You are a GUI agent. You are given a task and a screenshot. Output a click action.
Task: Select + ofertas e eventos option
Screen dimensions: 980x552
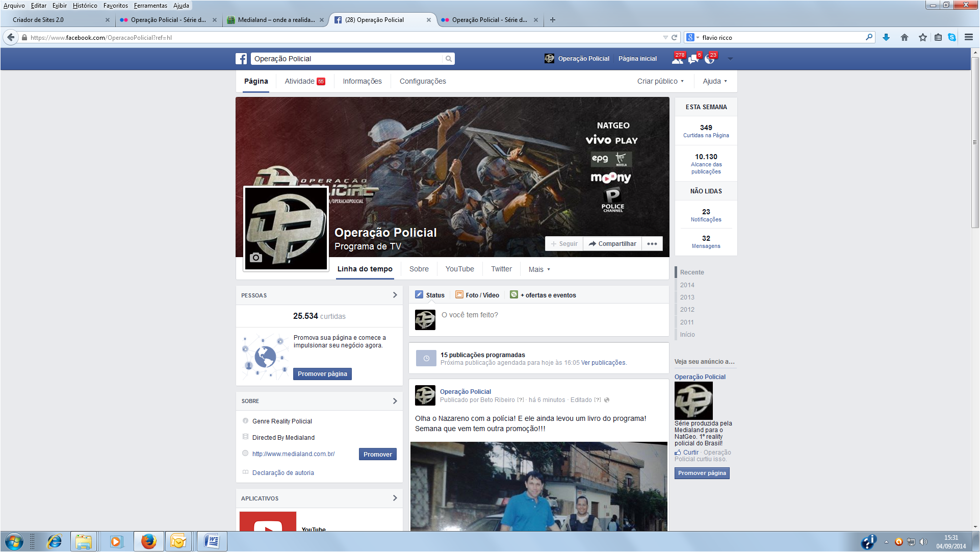click(x=543, y=295)
